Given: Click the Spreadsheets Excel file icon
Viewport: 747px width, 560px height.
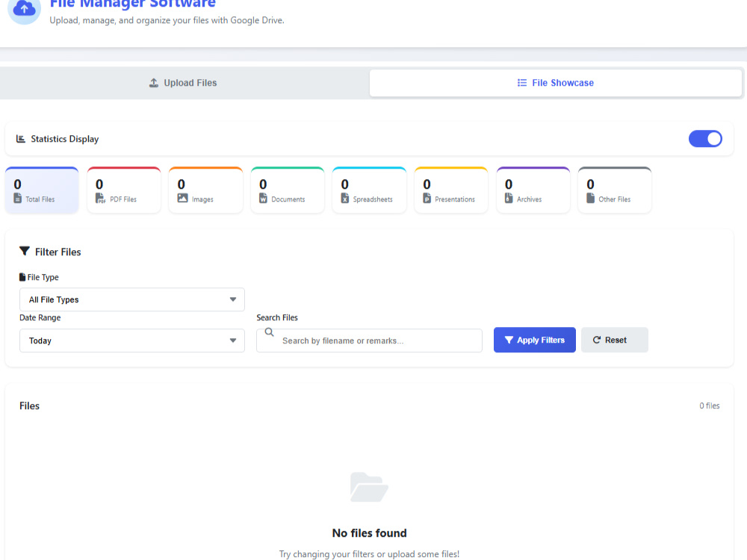Looking at the screenshot, I should click(345, 198).
